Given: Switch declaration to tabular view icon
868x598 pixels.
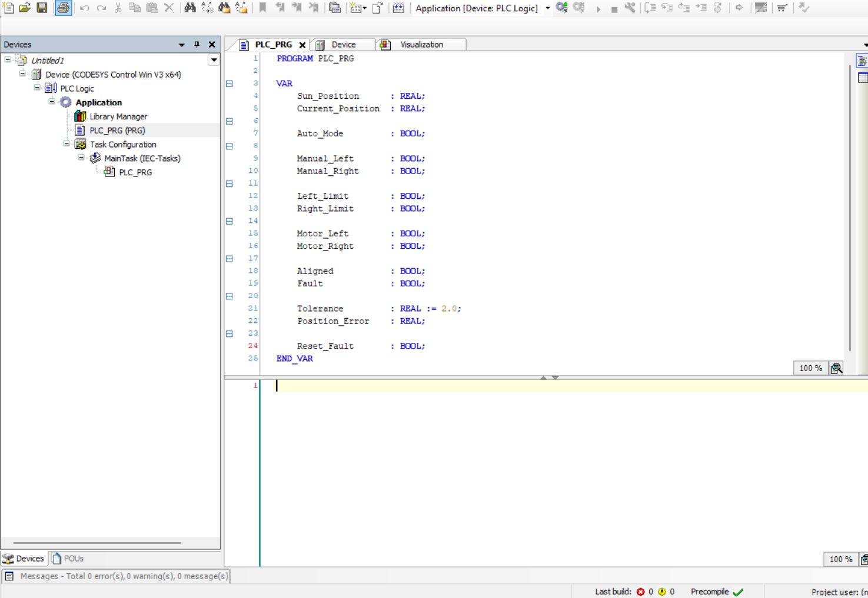Looking at the screenshot, I should (x=862, y=78).
